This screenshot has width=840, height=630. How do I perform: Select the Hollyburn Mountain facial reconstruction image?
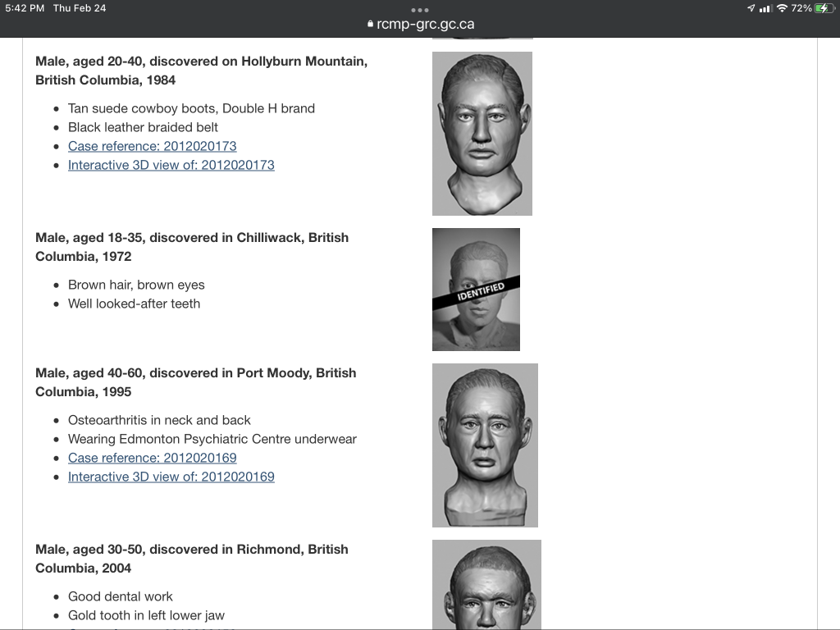[x=482, y=134]
